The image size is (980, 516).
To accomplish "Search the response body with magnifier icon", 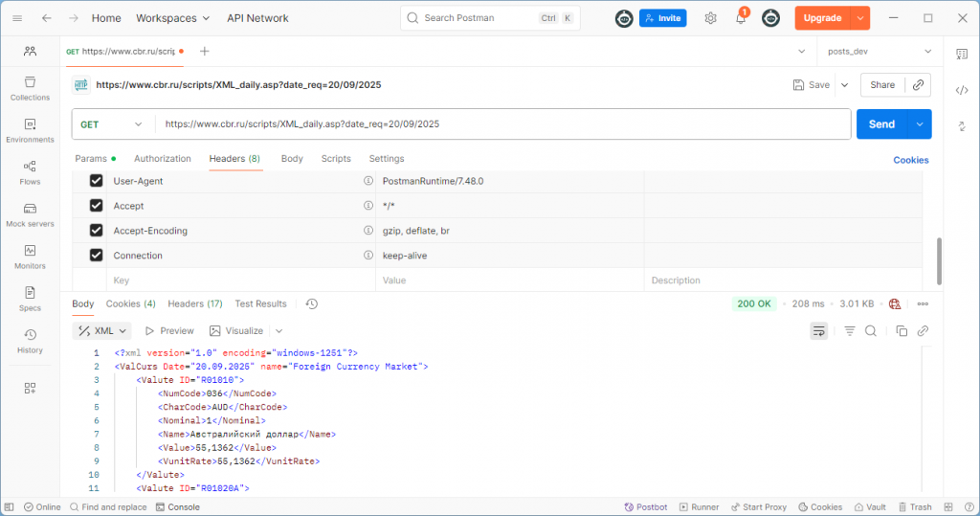I will (871, 331).
